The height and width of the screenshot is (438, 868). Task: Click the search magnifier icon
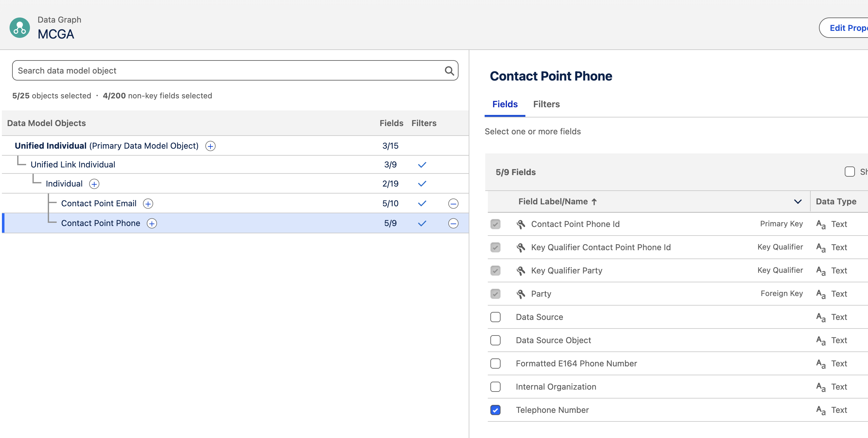pos(450,70)
